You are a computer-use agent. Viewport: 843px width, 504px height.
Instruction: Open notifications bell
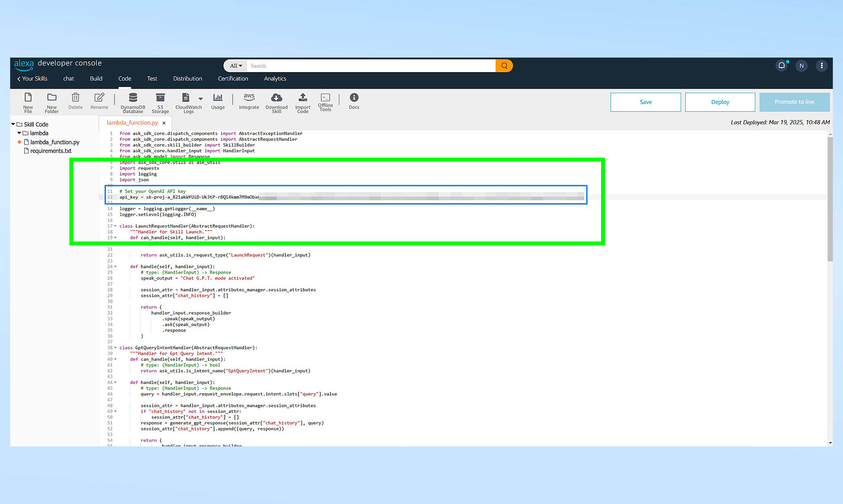pyautogui.click(x=781, y=65)
